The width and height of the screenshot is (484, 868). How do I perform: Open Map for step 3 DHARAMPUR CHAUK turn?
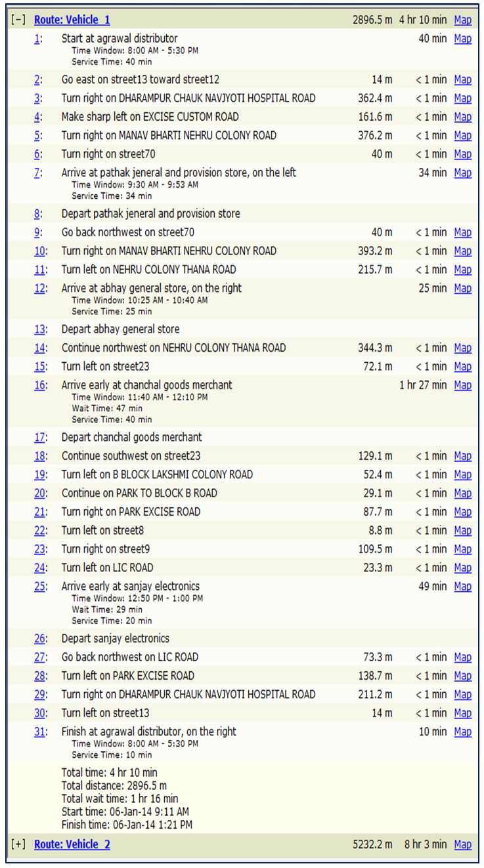(x=462, y=98)
